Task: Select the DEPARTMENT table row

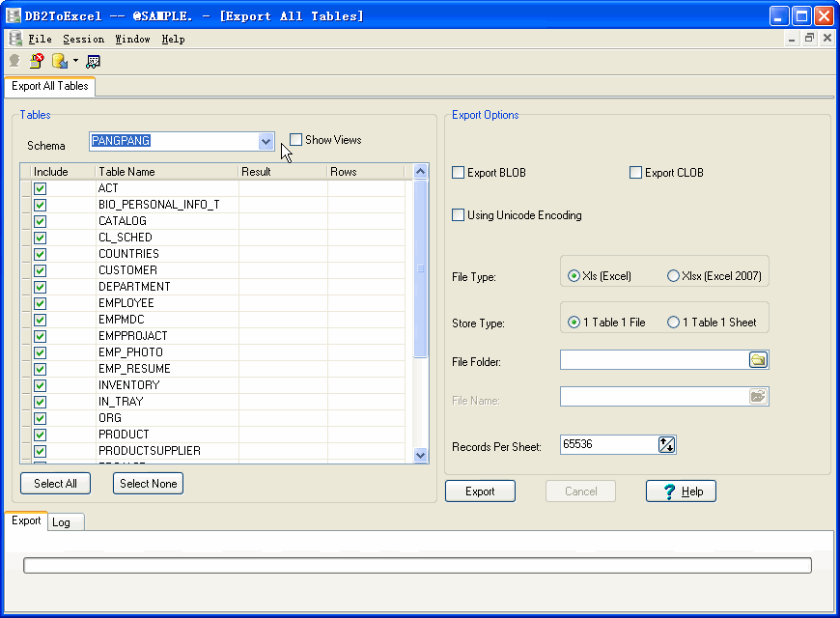Action: (x=212, y=287)
